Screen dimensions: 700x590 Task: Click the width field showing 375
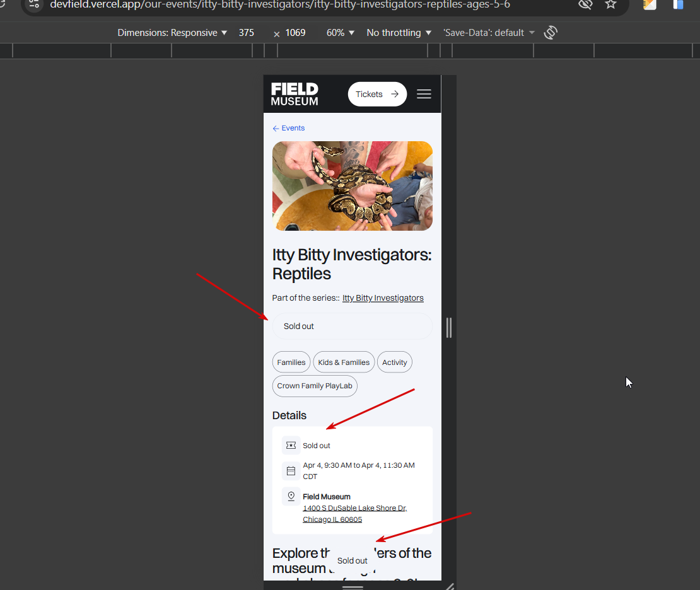click(x=247, y=33)
